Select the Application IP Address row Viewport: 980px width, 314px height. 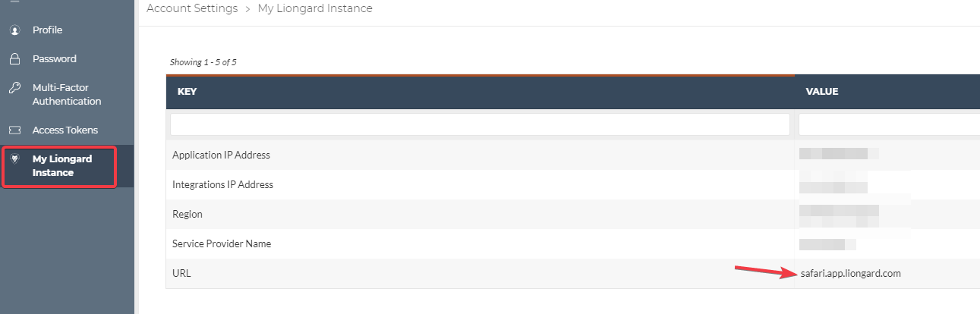tap(573, 155)
